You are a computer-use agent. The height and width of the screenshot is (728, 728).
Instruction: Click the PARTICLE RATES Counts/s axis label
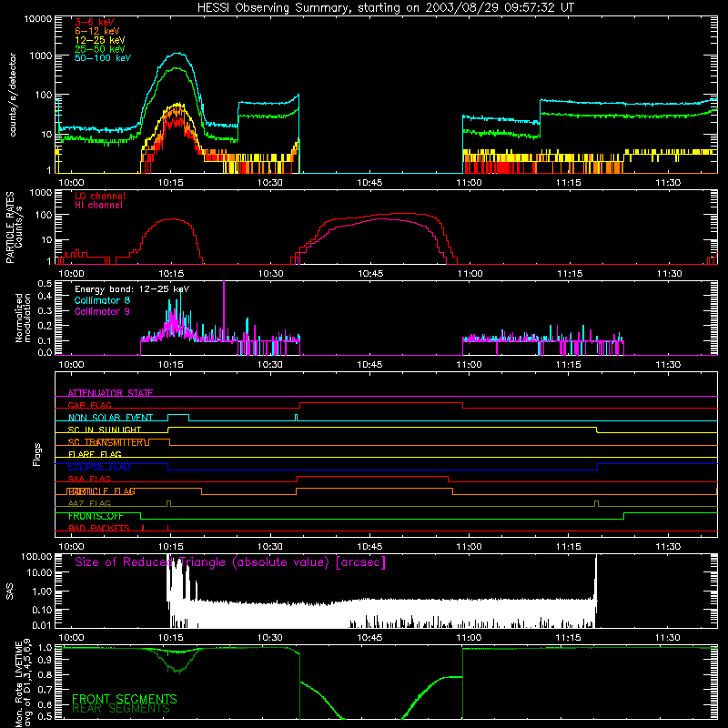(x=14, y=227)
